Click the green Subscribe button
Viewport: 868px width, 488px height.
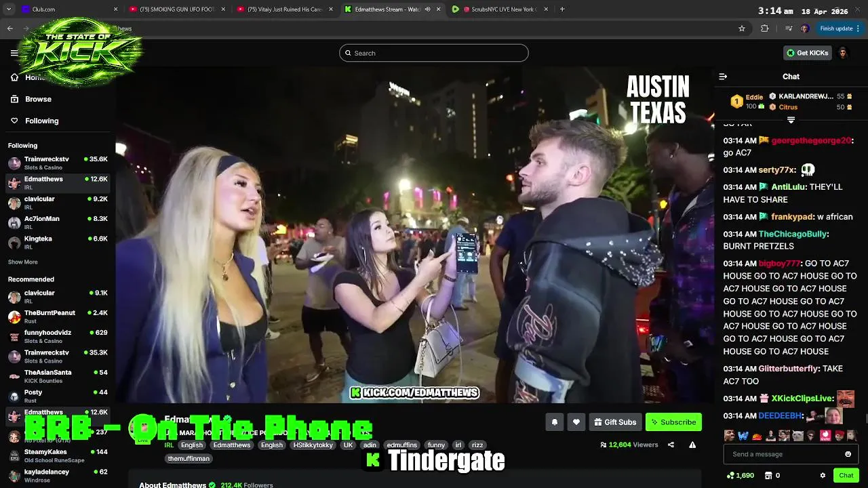(673, 422)
